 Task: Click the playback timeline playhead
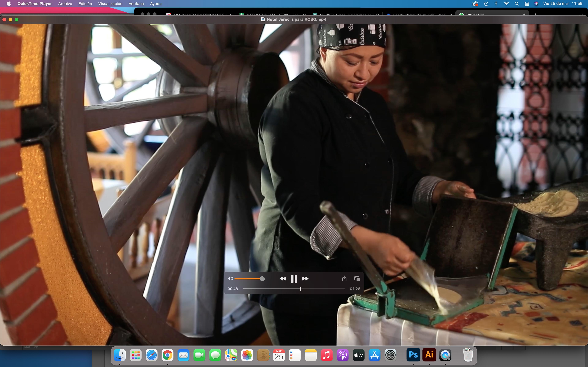pos(301,289)
